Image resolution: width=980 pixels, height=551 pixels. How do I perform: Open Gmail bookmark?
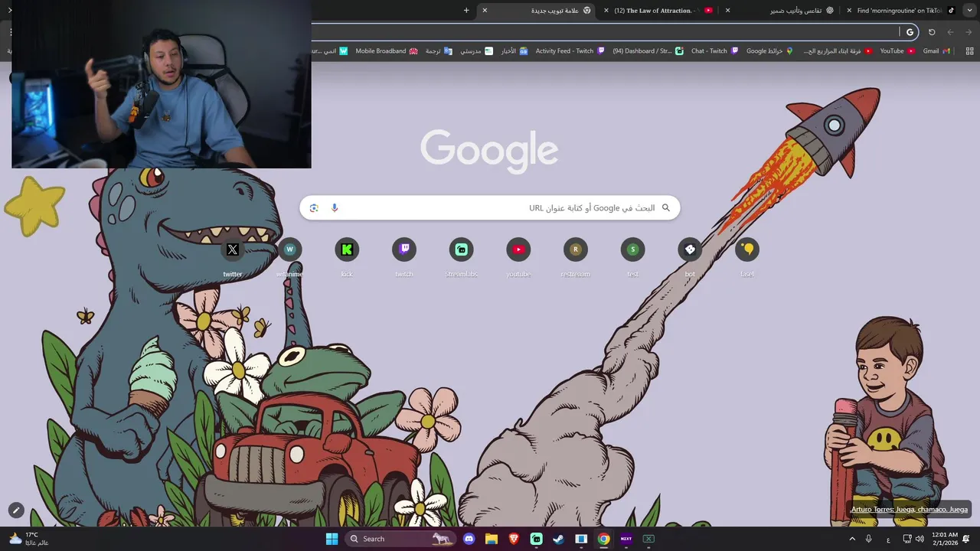(x=936, y=51)
